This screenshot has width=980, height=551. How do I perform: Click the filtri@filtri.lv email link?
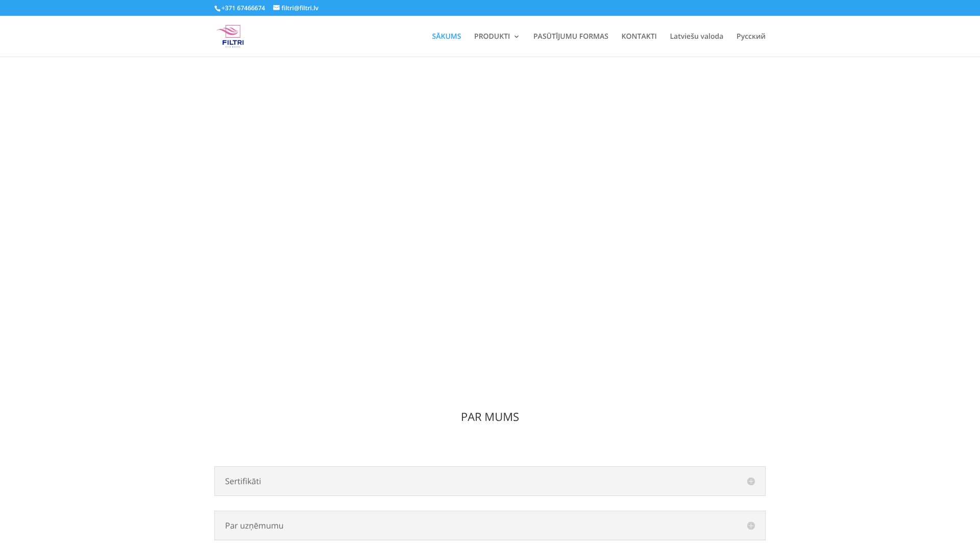coord(299,8)
